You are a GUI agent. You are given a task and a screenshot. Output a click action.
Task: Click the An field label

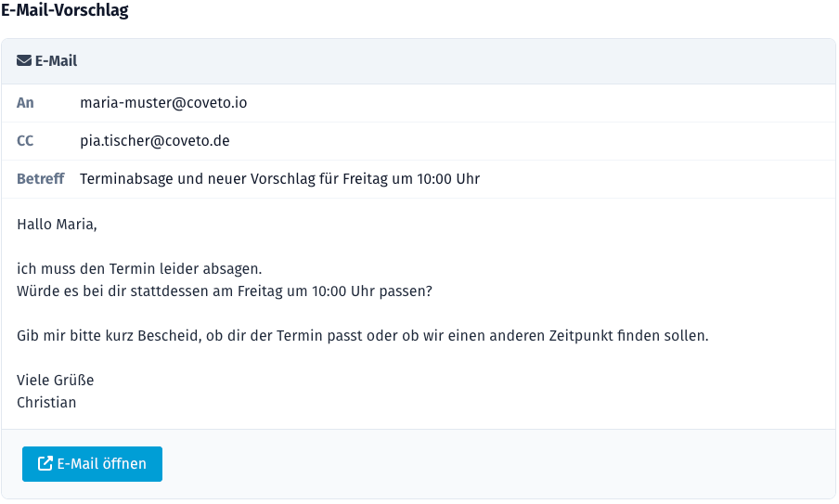25,103
